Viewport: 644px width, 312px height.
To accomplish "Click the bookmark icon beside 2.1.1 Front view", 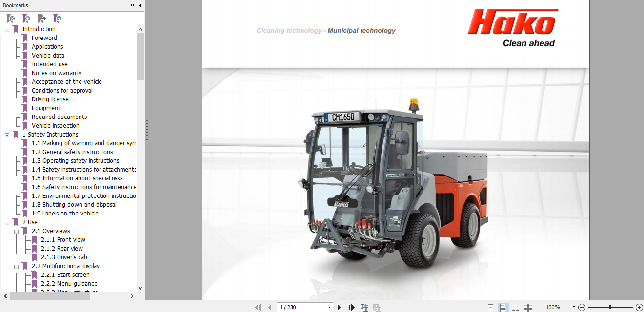I will [35, 240].
